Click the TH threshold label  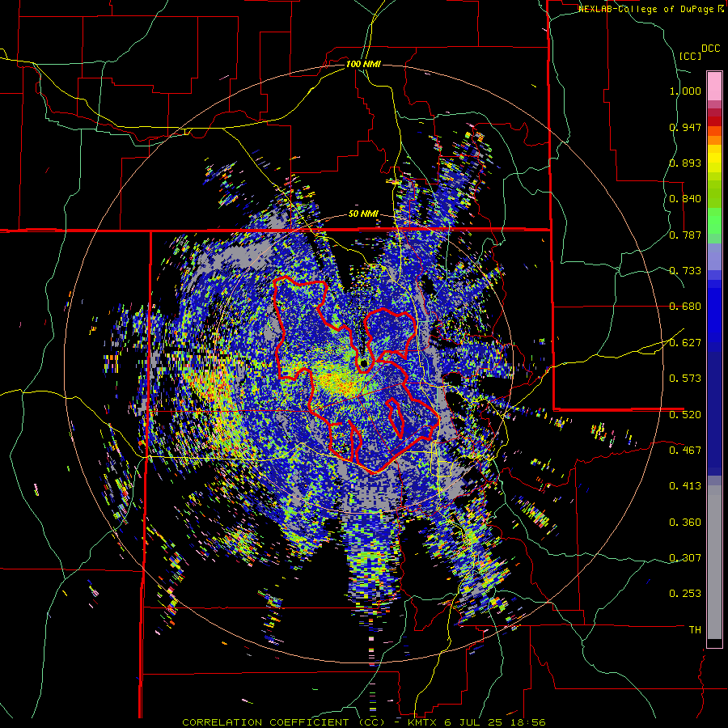pyautogui.click(x=695, y=630)
